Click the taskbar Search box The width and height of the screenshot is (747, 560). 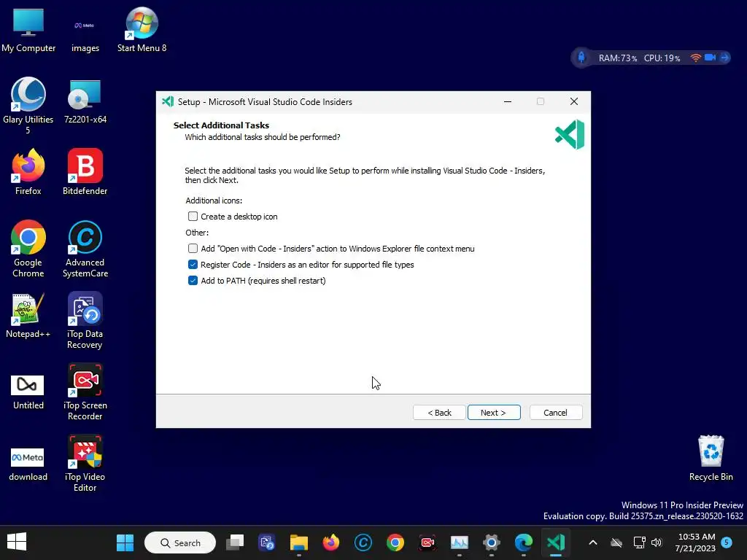click(x=180, y=542)
